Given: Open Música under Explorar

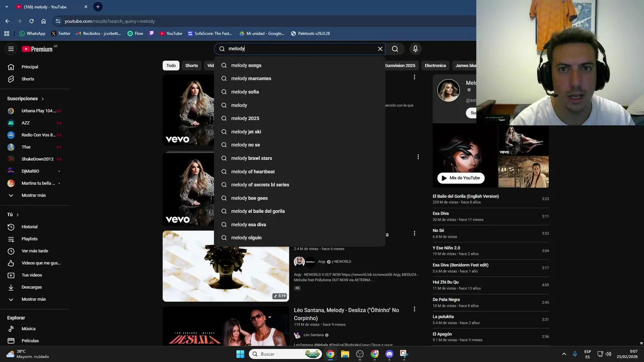Looking at the screenshot, I should click(34, 329).
